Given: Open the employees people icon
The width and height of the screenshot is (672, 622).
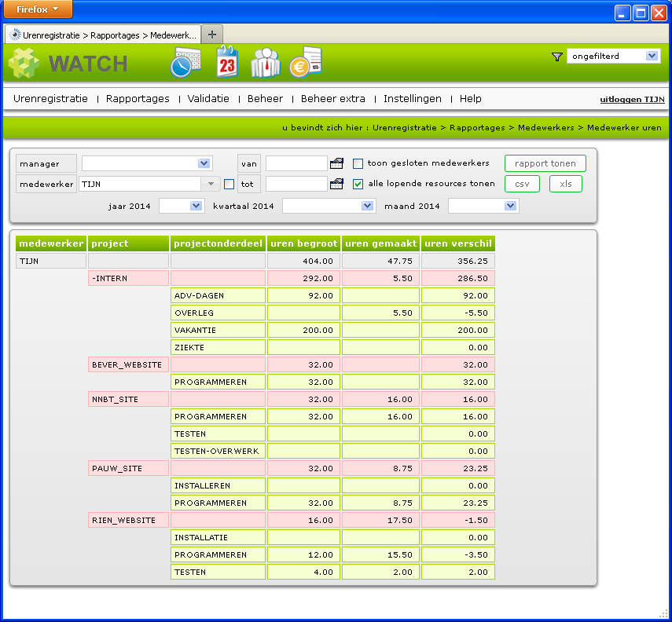Looking at the screenshot, I should click(x=266, y=63).
